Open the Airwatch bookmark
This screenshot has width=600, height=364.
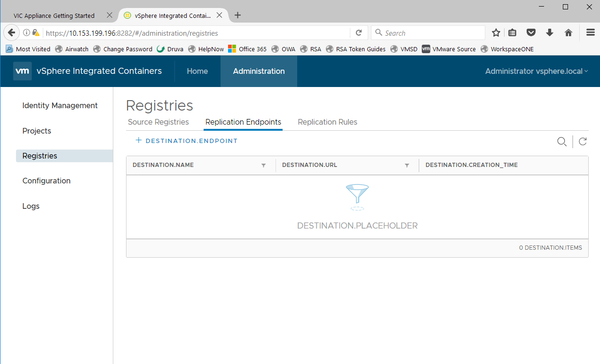[x=72, y=49]
